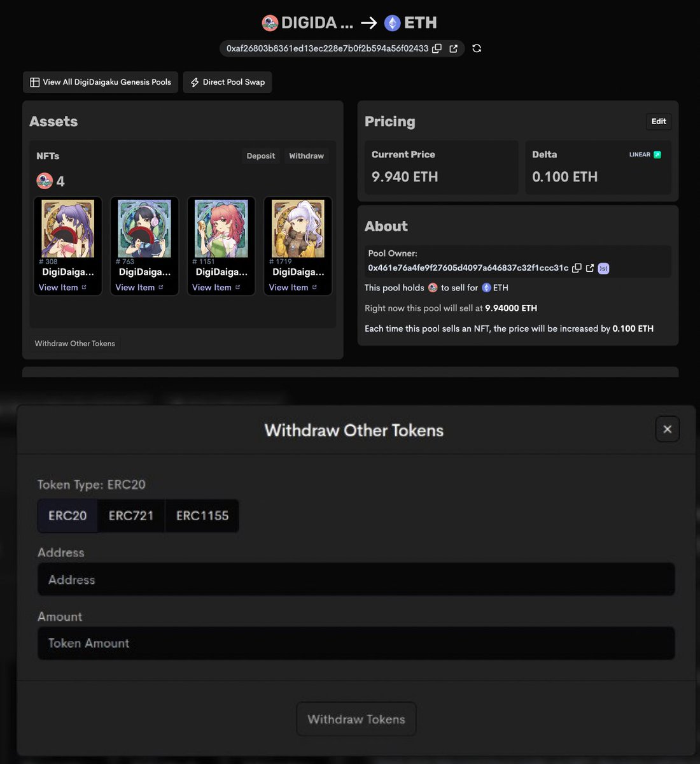This screenshot has width=700, height=764.
Task: Click the collection icon next to NFT count 4
Action: [x=45, y=181]
